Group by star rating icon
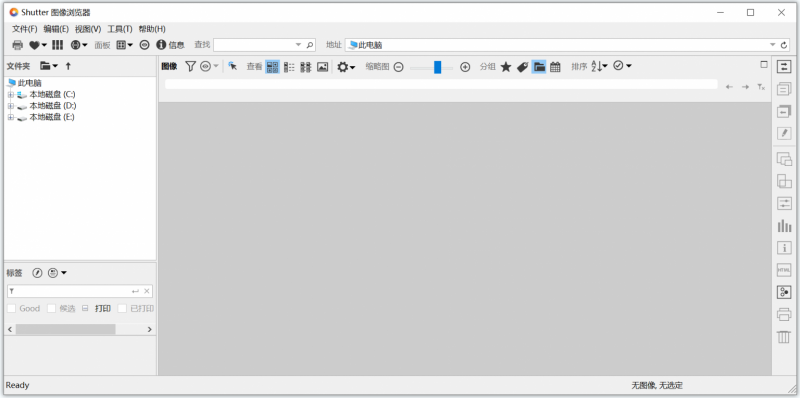The height and width of the screenshot is (398, 800). point(506,66)
